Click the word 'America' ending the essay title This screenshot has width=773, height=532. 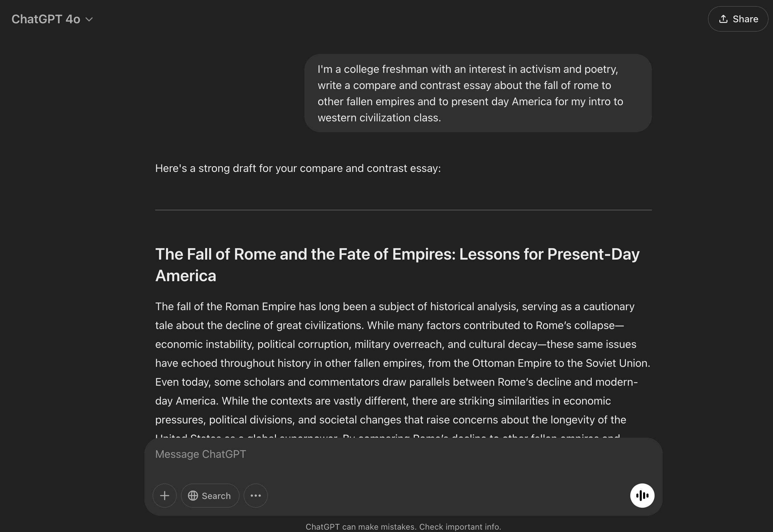tap(186, 276)
